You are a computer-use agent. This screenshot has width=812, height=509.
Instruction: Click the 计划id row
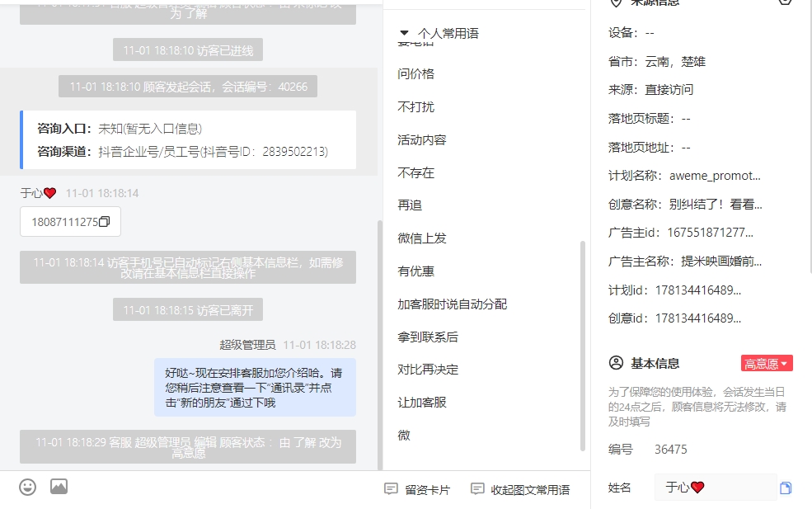674,290
